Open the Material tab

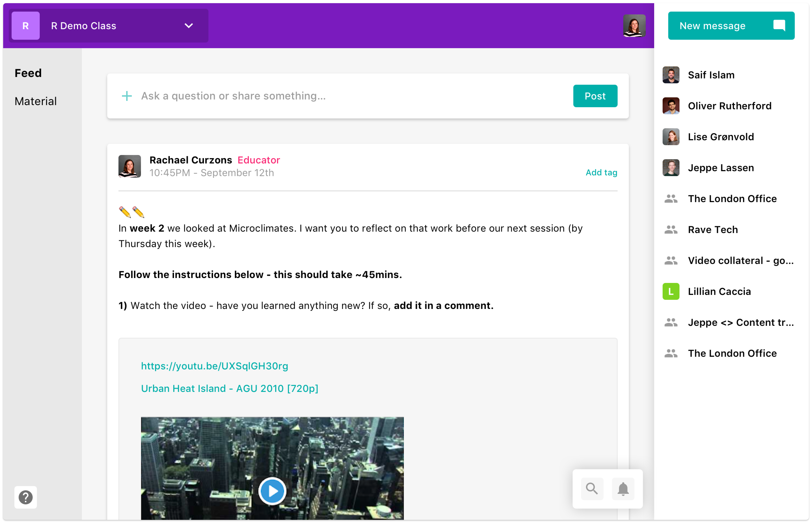click(36, 101)
